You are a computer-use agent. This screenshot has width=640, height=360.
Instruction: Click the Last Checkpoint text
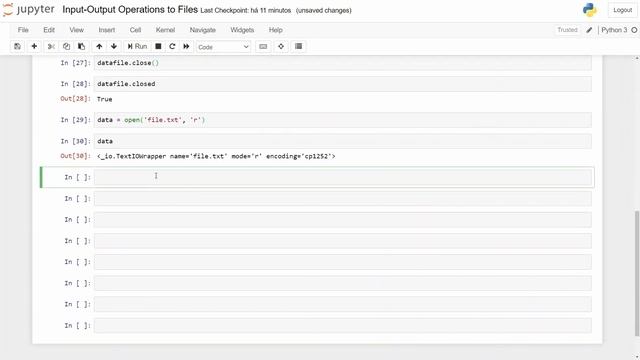tap(246, 11)
